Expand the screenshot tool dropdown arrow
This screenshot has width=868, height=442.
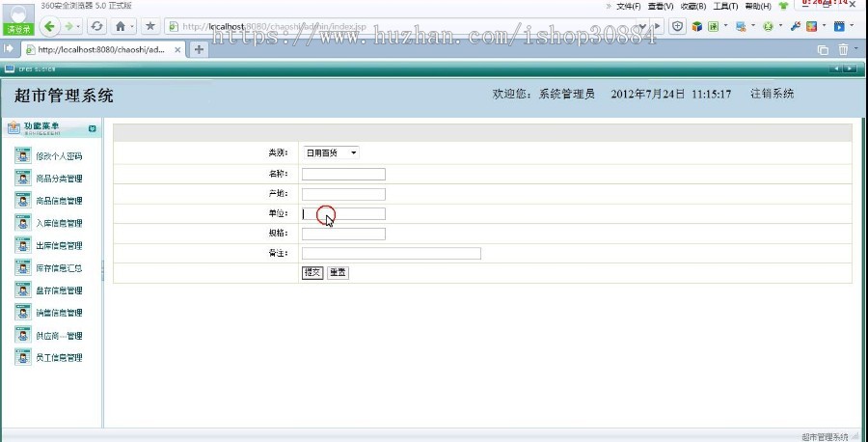[x=753, y=25]
